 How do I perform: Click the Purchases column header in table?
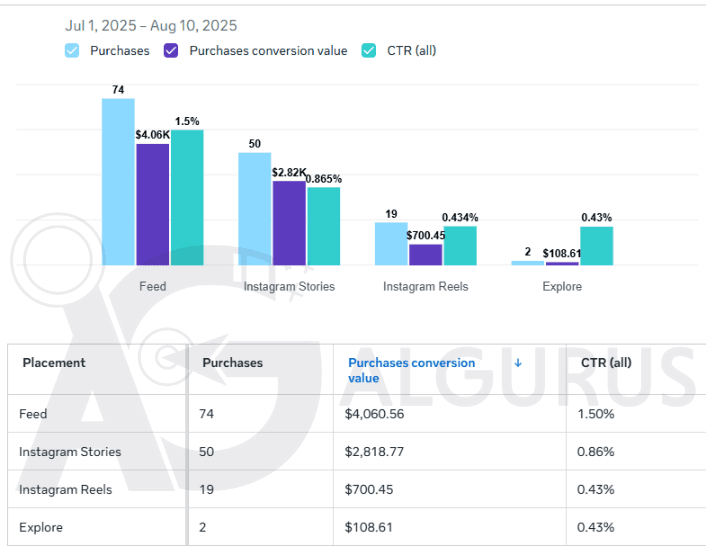point(232,363)
